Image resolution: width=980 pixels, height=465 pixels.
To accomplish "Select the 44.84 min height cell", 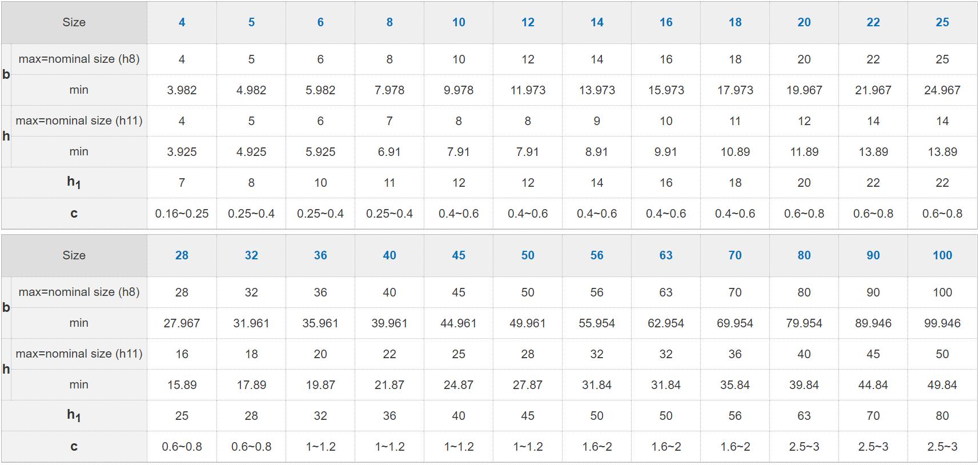I will [873, 385].
